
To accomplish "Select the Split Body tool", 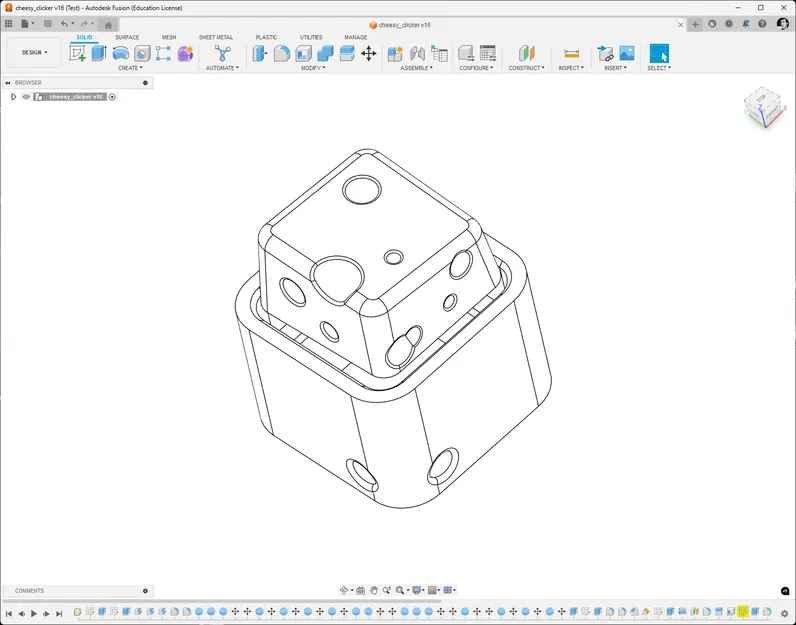I will tap(347, 53).
